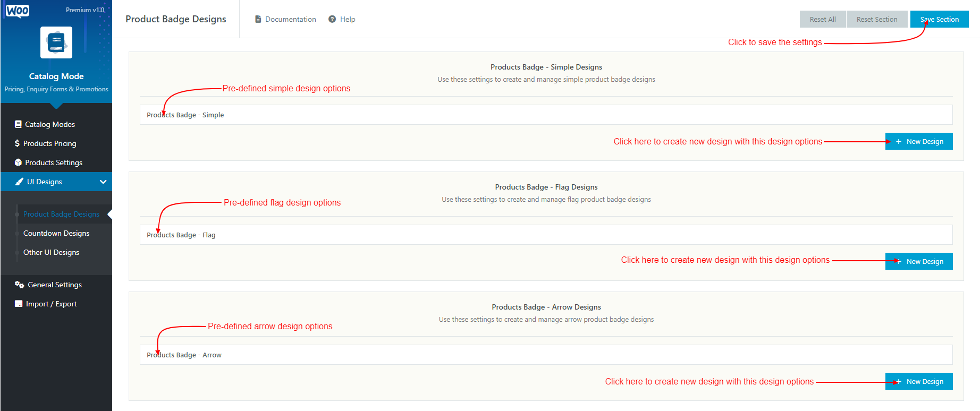Viewport: 980px width, 411px height.
Task: Click the dollar icon beside Products Pricing
Action: tap(17, 143)
